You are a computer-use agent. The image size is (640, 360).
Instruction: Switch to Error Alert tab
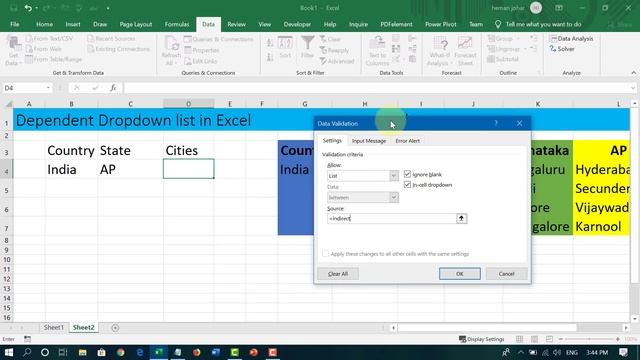(407, 141)
